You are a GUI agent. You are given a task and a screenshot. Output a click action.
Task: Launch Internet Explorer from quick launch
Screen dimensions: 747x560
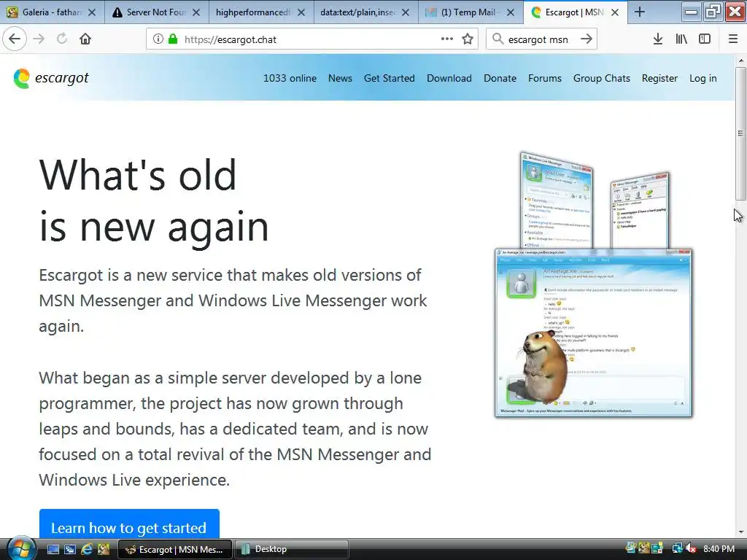pos(87,549)
